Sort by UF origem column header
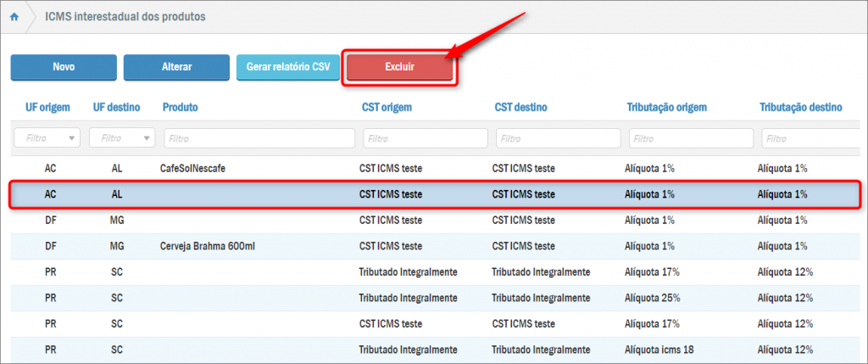This screenshot has width=868, height=364. coord(47,108)
